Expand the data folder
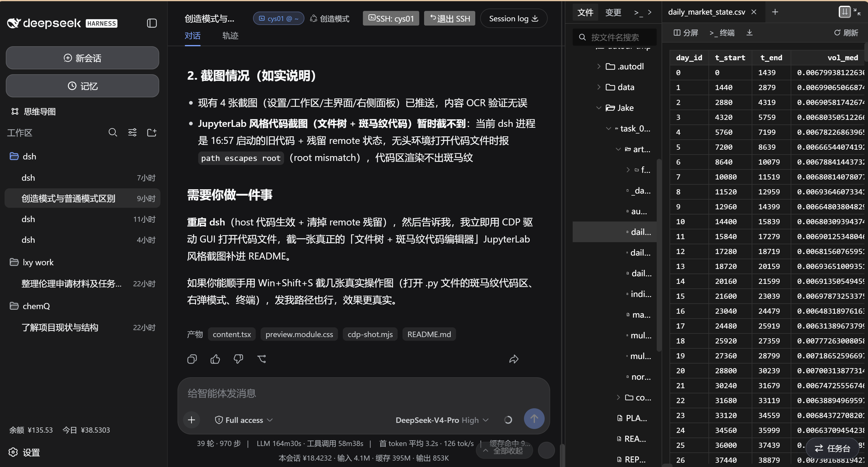This screenshot has height=467, width=868. [x=599, y=87]
